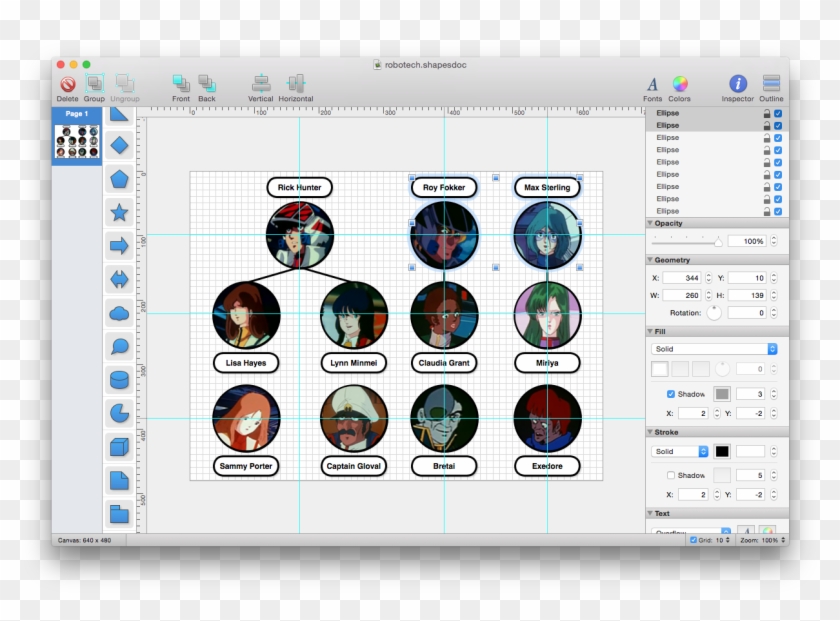Open the Stroke style Solid dropdown
This screenshot has height=621, width=840.
click(680, 452)
